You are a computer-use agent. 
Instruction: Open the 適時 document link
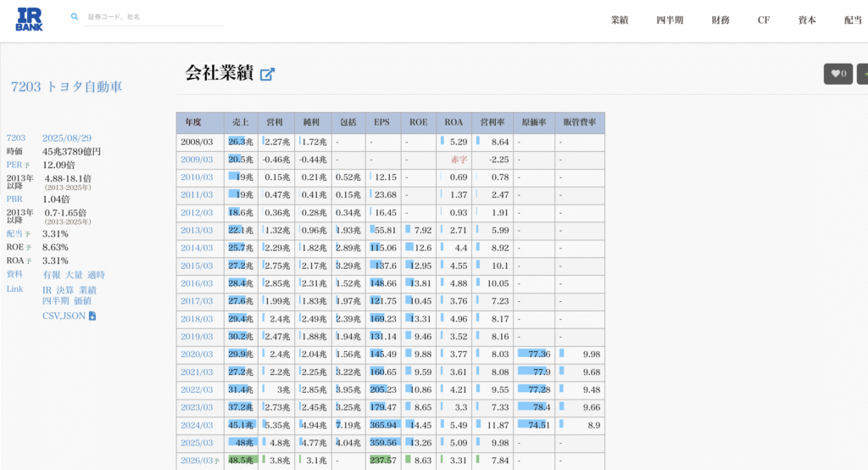[96, 275]
